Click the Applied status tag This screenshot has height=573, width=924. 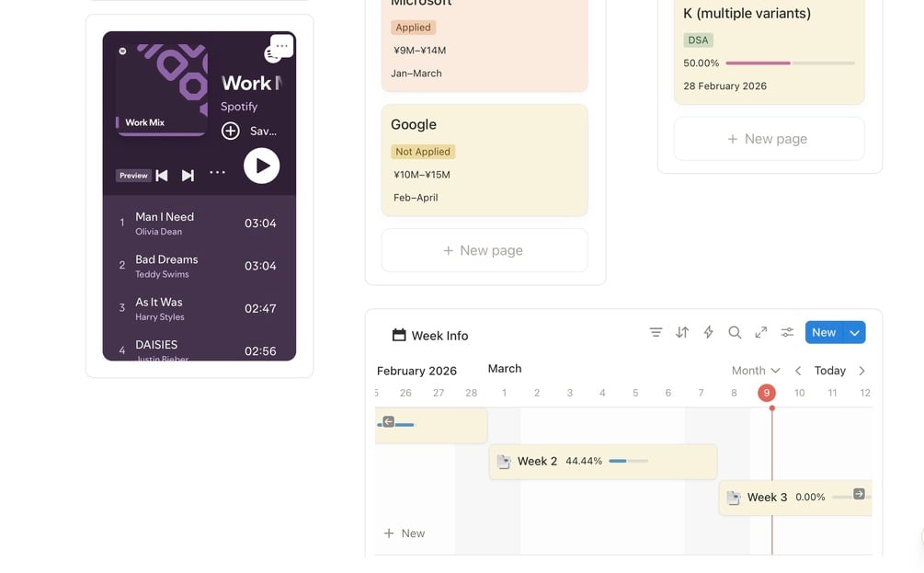click(x=413, y=27)
